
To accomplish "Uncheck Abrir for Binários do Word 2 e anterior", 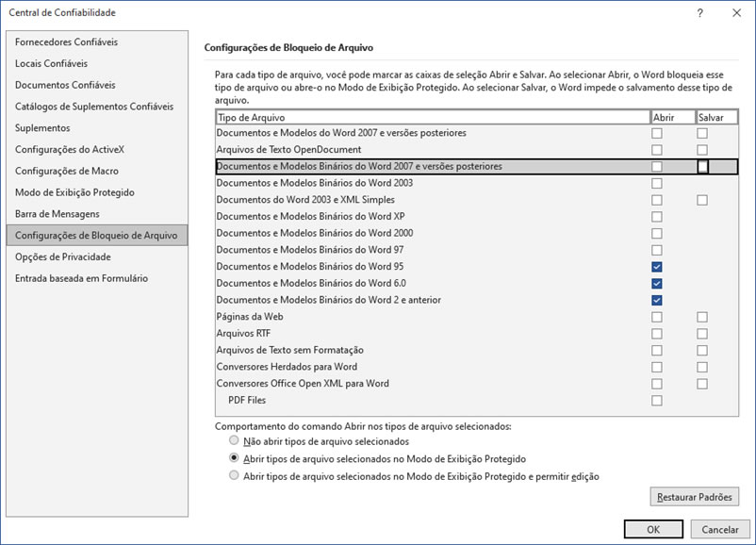I will pos(657,301).
